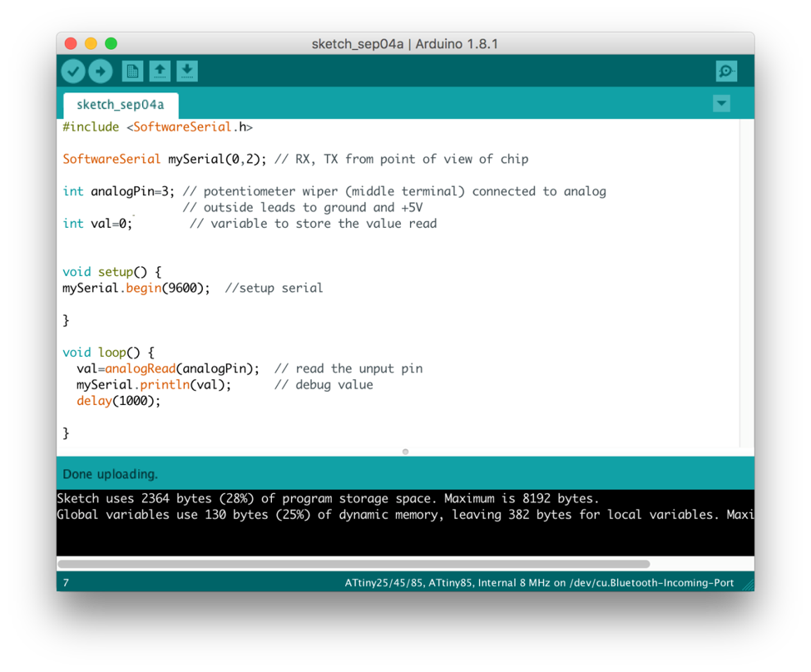Open the Serial Monitor magnifier icon

click(x=727, y=71)
